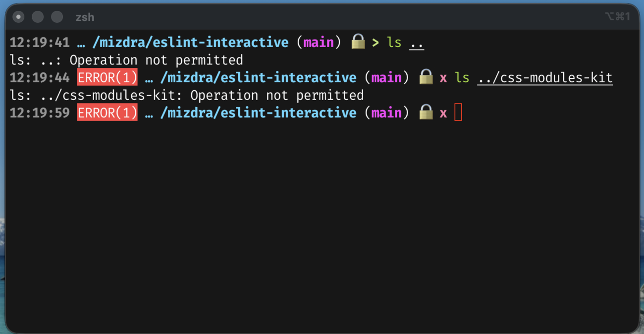The image size is (644, 334).
Task: Minimize the zsh terminal window
Action: click(38, 17)
